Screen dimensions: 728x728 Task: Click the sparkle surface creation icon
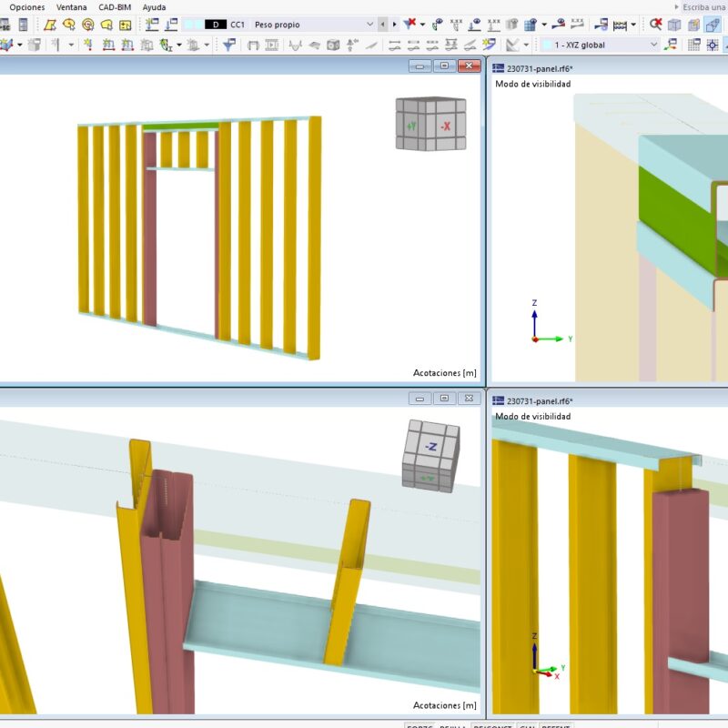pyautogui.click(x=489, y=45)
